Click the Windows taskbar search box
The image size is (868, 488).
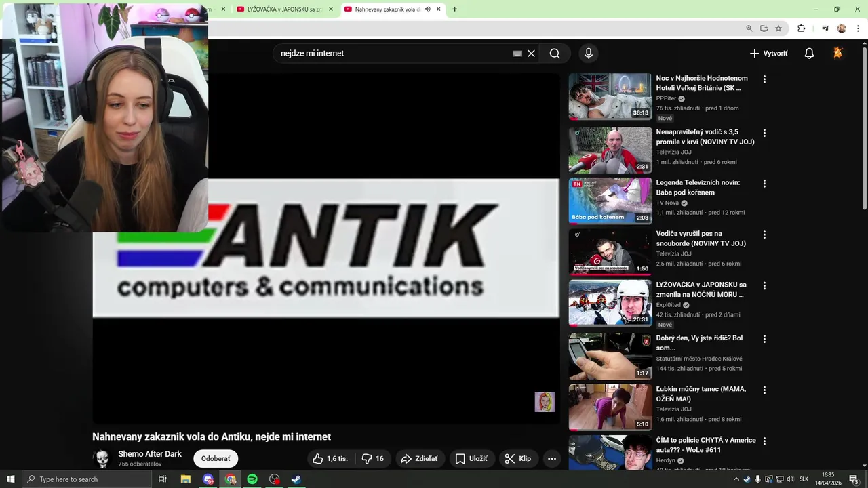pos(87,479)
